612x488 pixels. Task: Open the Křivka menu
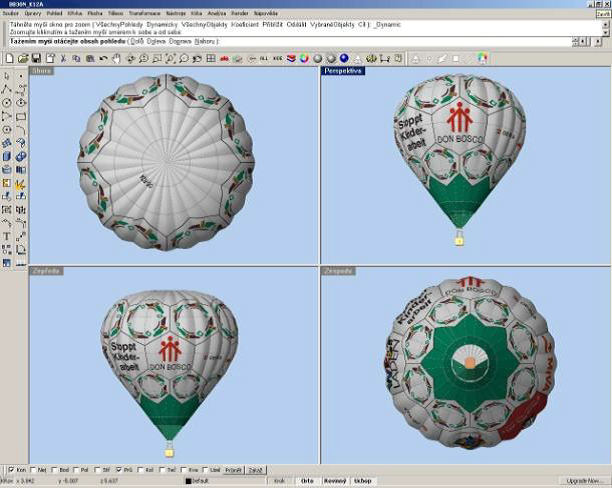tap(75, 13)
